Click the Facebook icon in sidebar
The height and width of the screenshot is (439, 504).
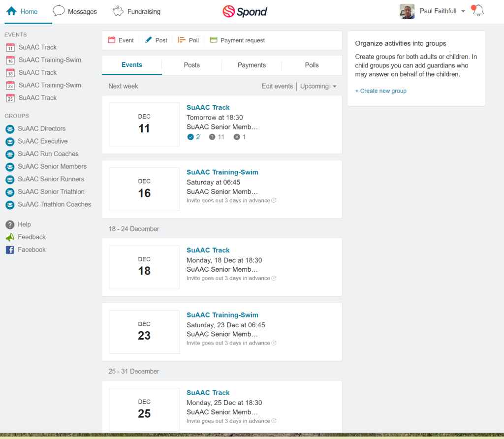point(10,250)
